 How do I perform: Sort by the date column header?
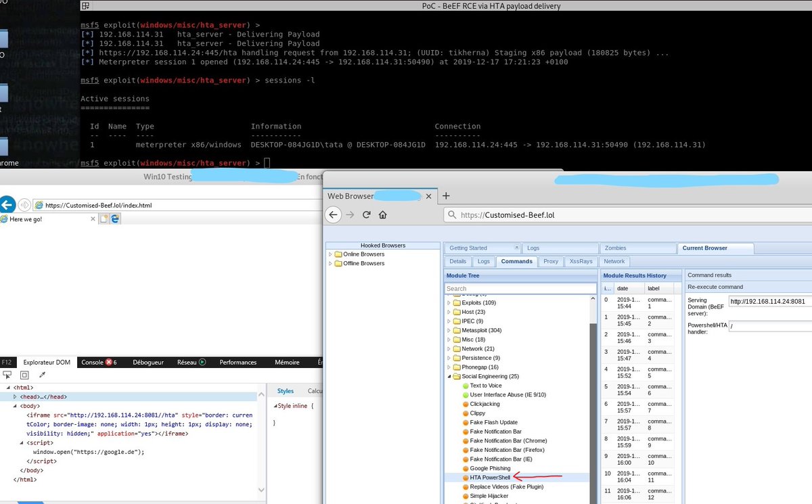(629, 288)
